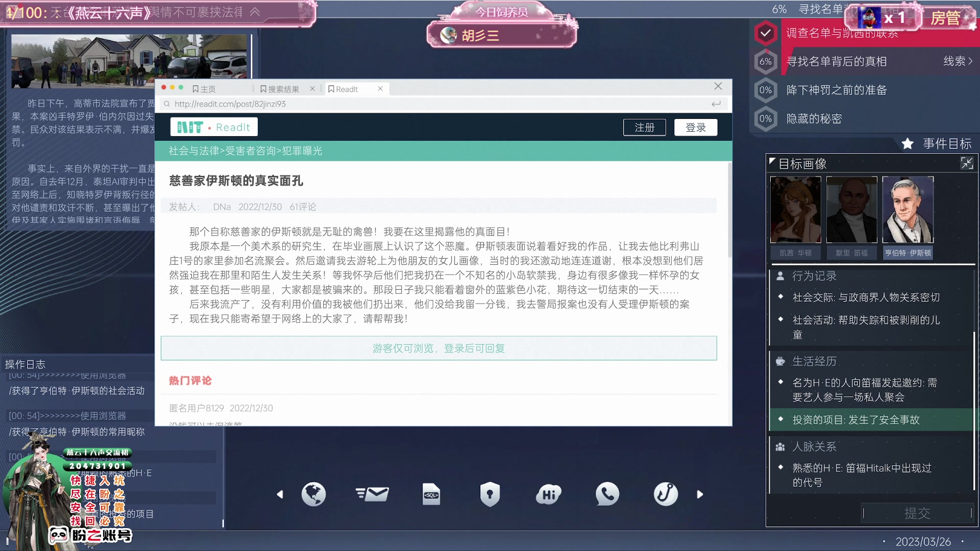Open the Hi chat bubble tool

549,494
